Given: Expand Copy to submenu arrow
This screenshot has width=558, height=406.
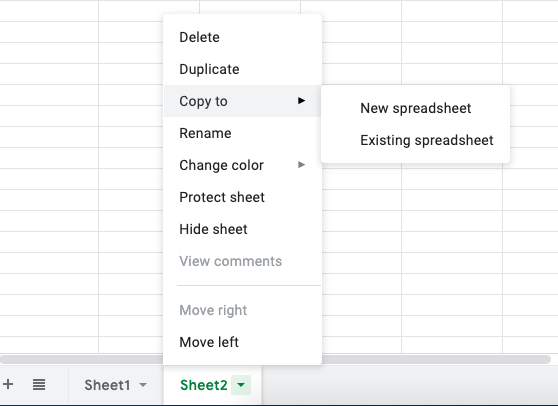Looking at the screenshot, I should point(301,101).
